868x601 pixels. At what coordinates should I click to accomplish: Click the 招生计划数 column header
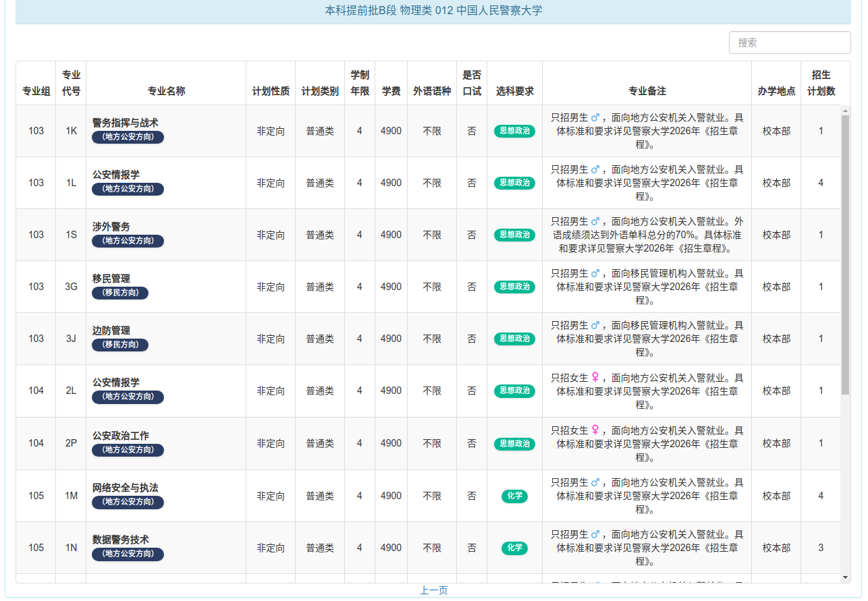[821, 83]
